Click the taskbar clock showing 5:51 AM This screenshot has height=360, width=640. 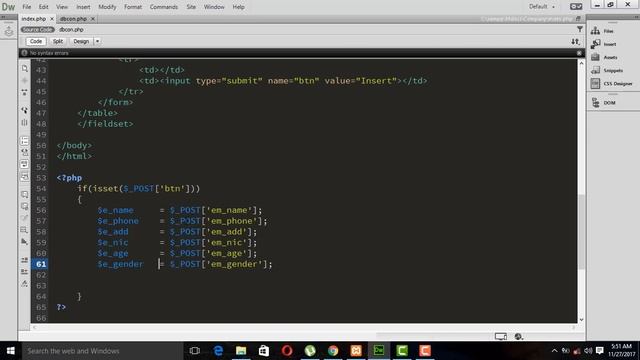pos(622,351)
